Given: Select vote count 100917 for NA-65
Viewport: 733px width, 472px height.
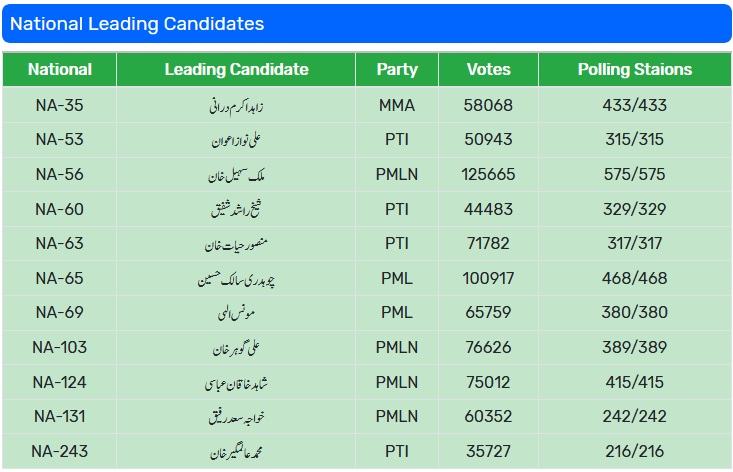Looking at the screenshot, I should 489,278.
